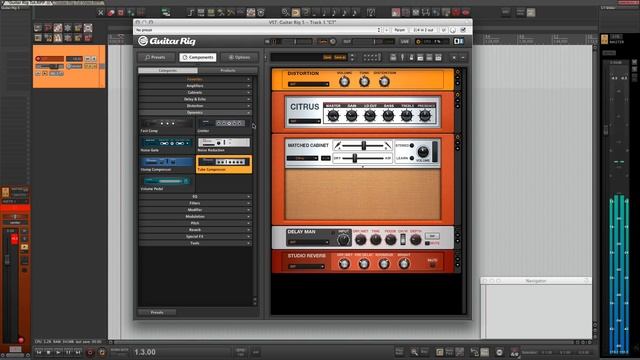The height and width of the screenshot is (360, 640).
Task: Open the Presets browser tab
Action: pos(156,58)
